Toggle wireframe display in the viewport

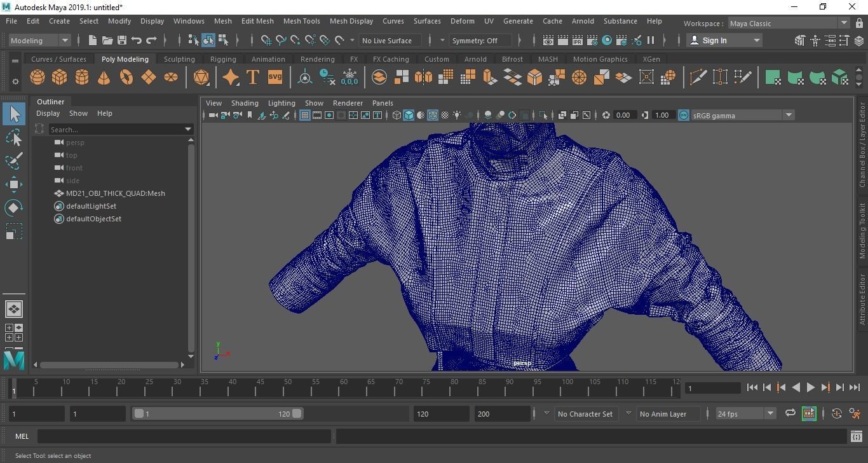(x=397, y=115)
